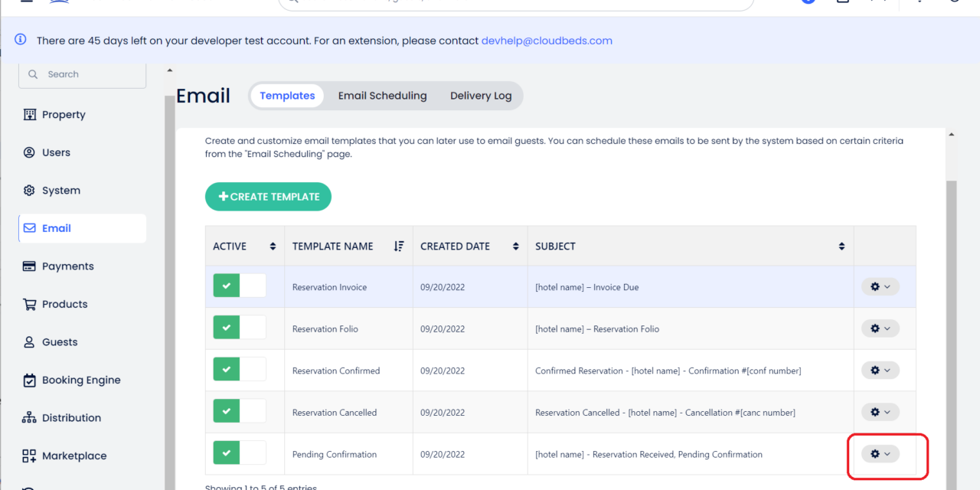
Task: Click the Email envelope icon in sidebar
Action: [x=29, y=227]
